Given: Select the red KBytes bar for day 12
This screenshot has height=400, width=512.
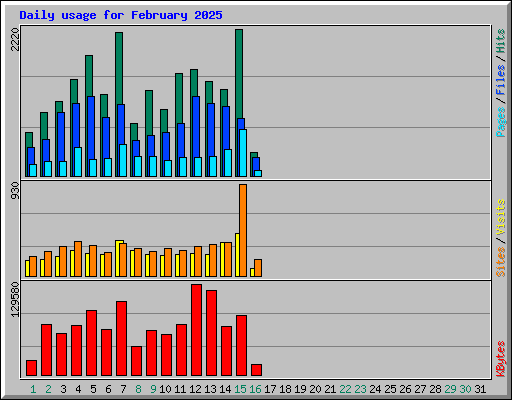Looking at the screenshot, I should click(197, 330).
